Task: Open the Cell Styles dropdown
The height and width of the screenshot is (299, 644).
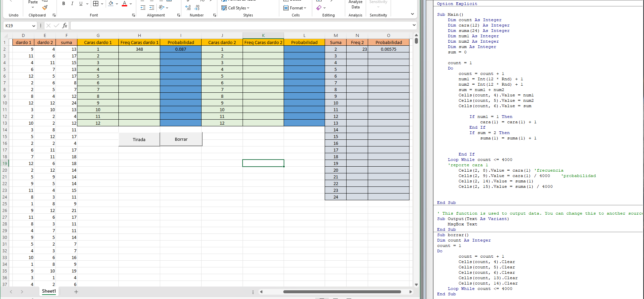Action: point(236,8)
